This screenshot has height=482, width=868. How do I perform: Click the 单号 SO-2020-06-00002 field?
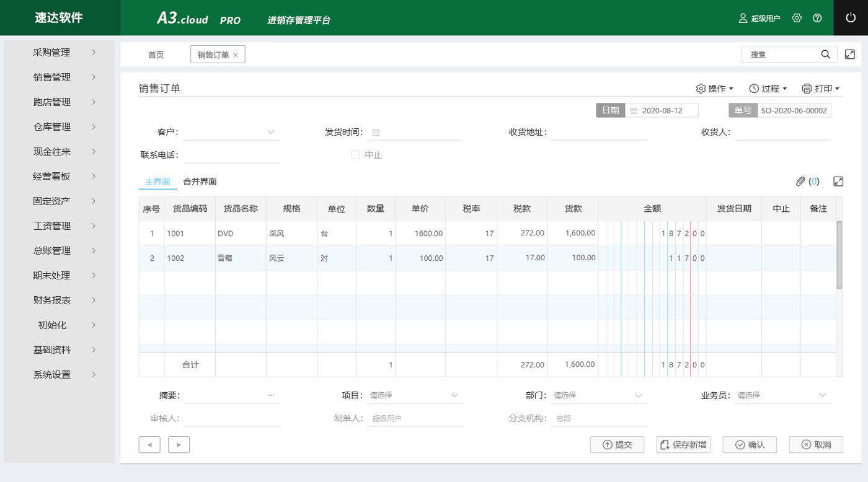(x=794, y=110)
